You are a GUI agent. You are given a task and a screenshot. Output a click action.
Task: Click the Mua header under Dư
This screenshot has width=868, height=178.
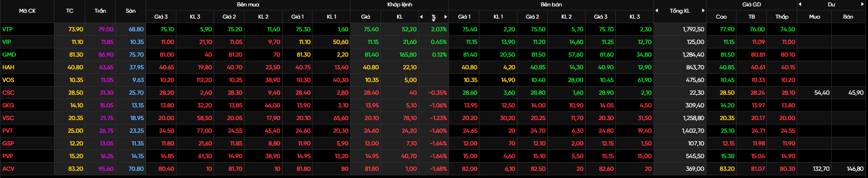(x=814, y=17)
